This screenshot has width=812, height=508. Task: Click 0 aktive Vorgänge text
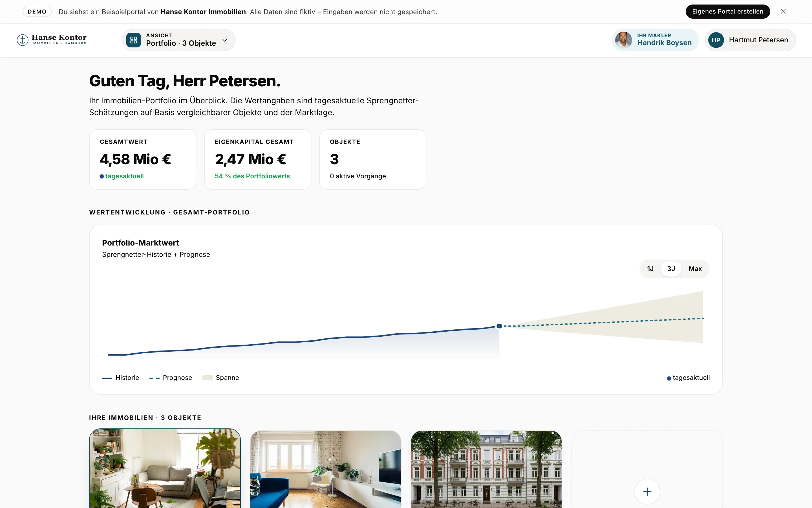click(358, 176)
